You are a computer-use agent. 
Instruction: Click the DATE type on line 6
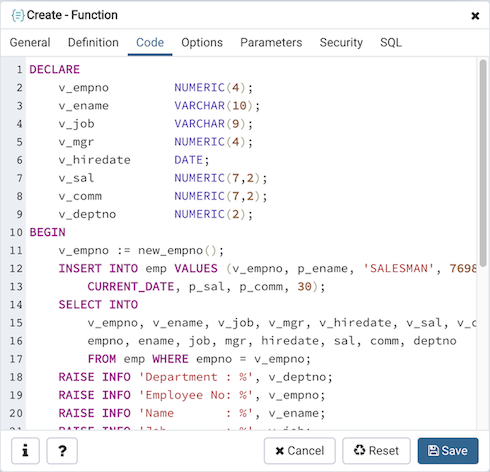coord(189,160)
